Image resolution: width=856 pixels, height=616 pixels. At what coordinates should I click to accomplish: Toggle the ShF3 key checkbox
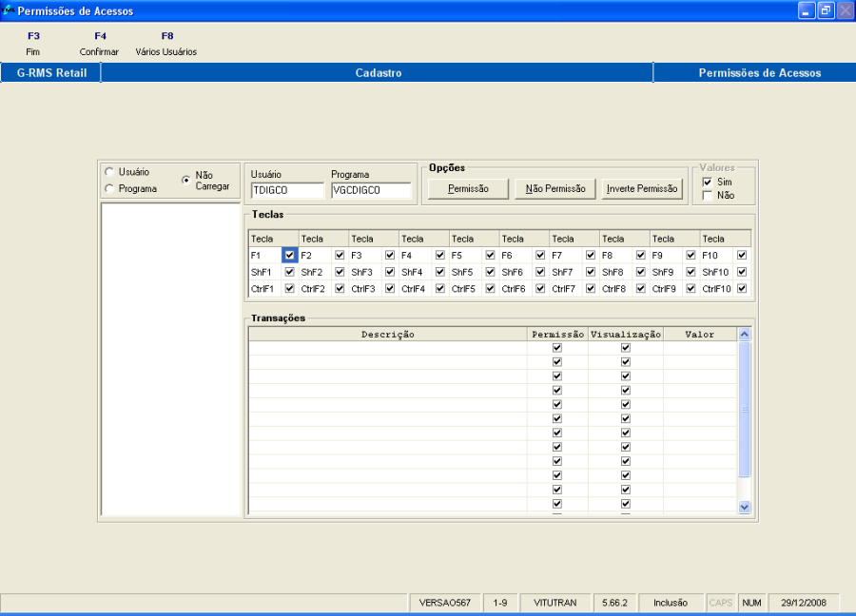[x=390, y=272]
